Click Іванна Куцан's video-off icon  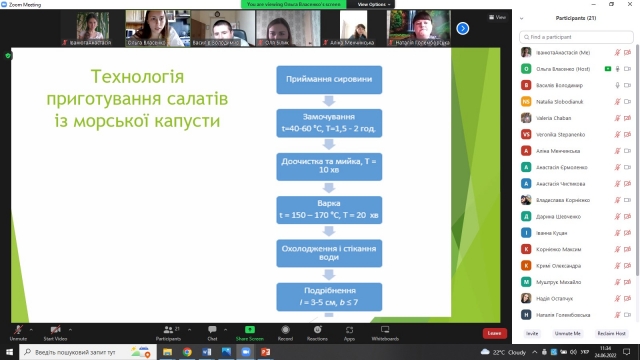pyautogui.click(x=627, y=233)
